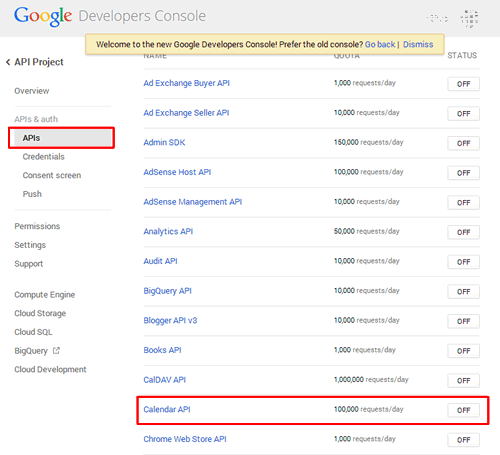Screen dimensions: 500x455
Task: Click Go back link in banner
Action: pos(380,44)
